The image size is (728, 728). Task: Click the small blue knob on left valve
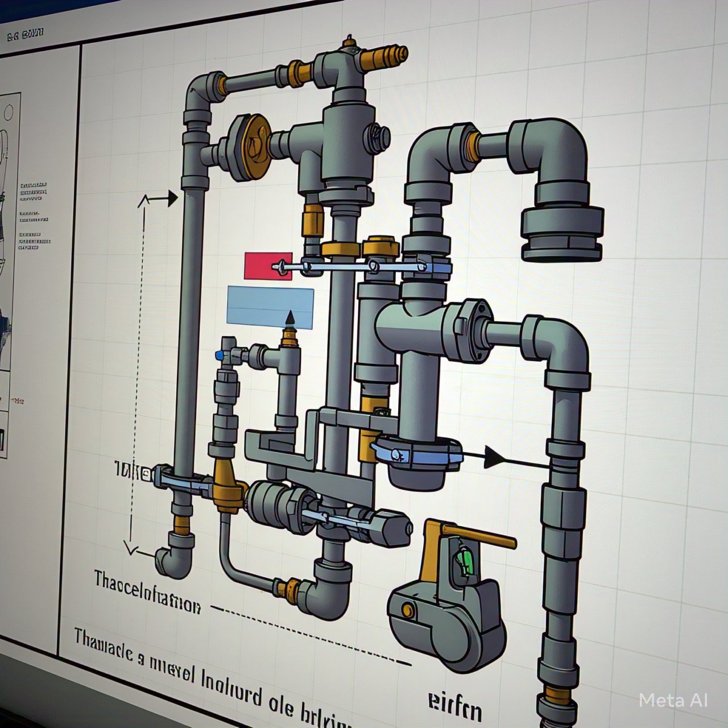220,355
